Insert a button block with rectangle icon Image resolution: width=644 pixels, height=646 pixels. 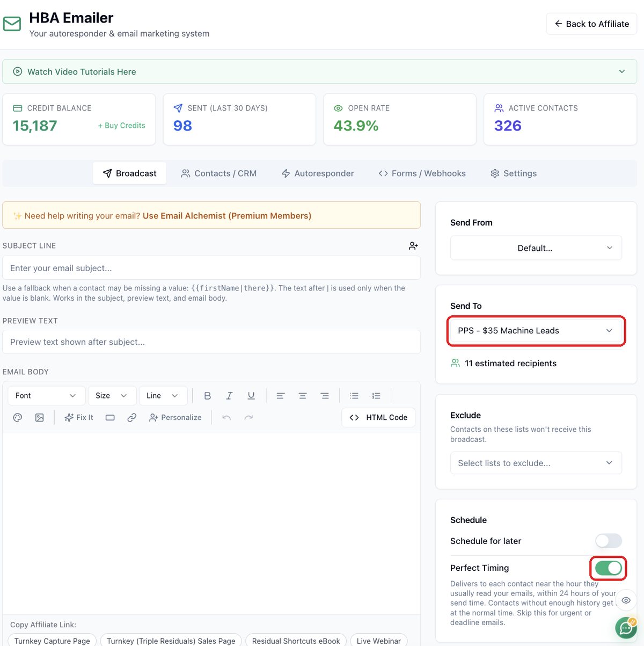pyautogui.click(x=110, y=418)
